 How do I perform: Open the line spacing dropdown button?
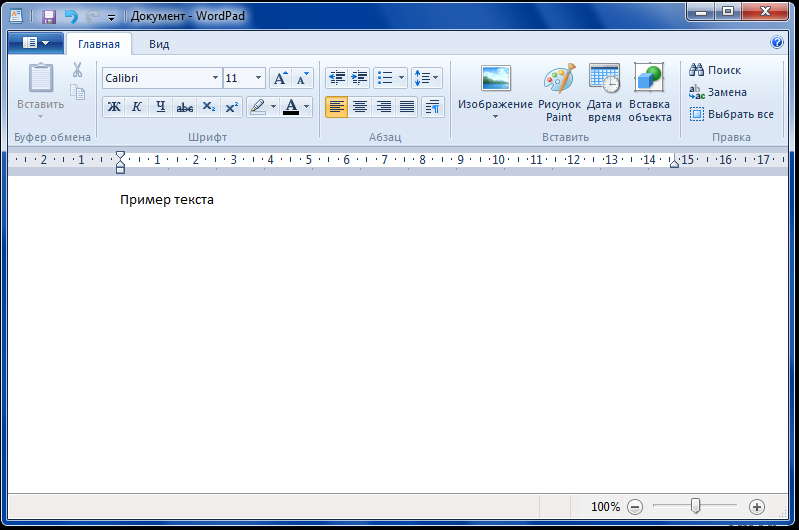[x=427, y=78]
